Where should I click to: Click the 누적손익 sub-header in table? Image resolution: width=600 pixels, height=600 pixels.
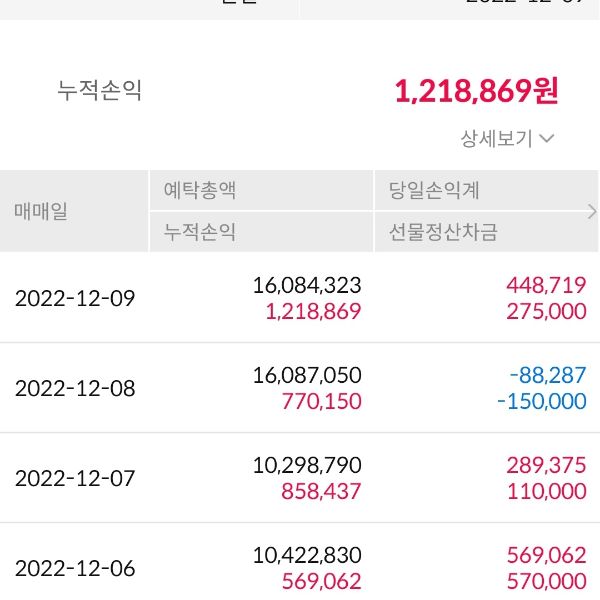(200, 232)
